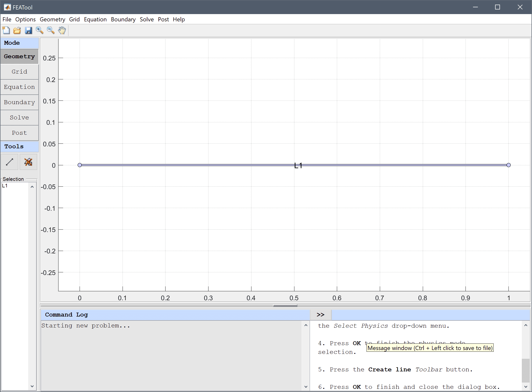532x392 pixels.
Task: Open the Solve menu
Action: click(x=147, y=19)
